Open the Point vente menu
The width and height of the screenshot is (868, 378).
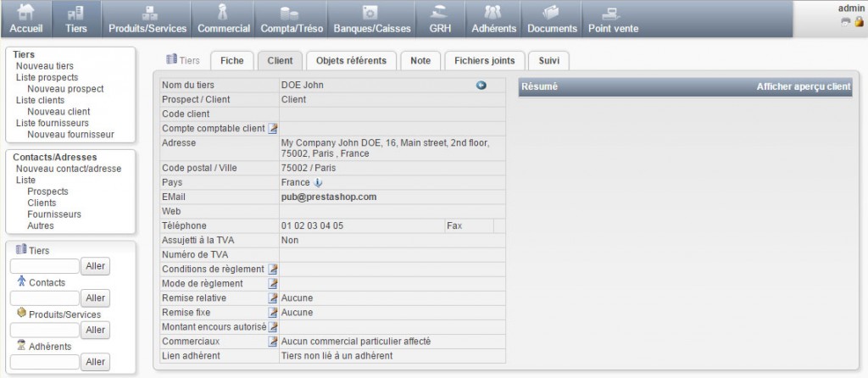point(613,19)
